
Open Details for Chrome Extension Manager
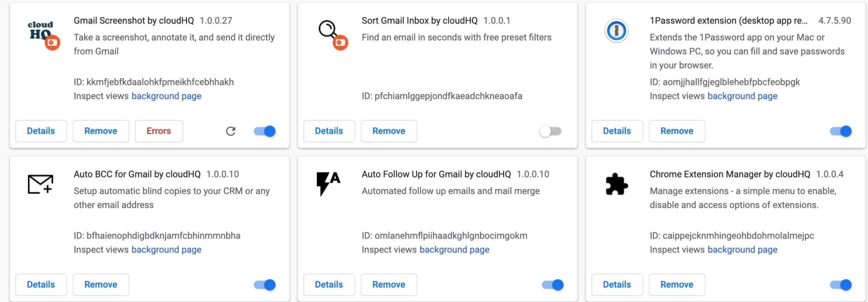point(617,285)
